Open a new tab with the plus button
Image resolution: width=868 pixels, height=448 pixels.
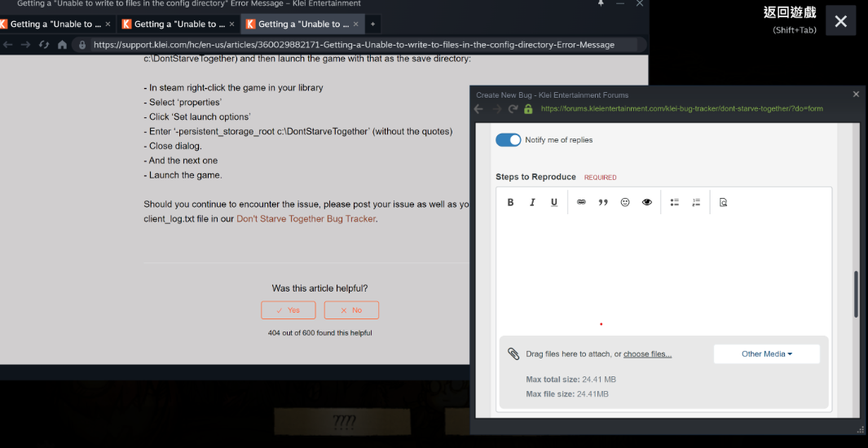click(x=372, y=24)
